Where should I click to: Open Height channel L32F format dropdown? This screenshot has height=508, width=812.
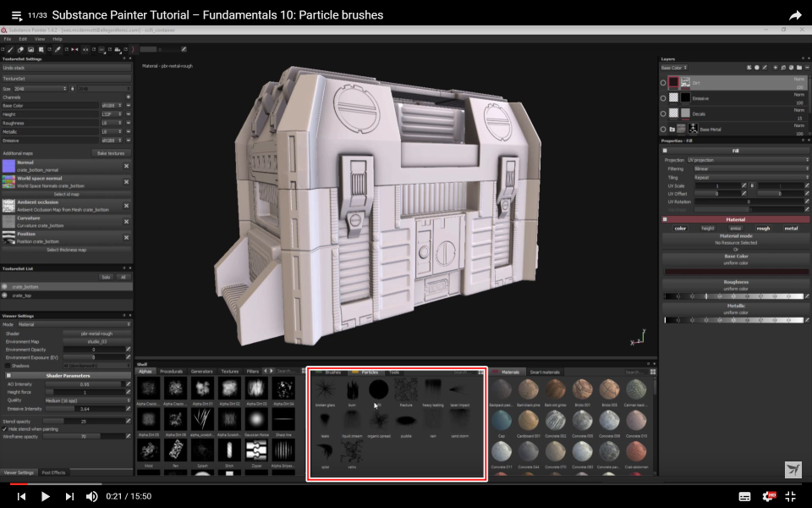point(112,114)
